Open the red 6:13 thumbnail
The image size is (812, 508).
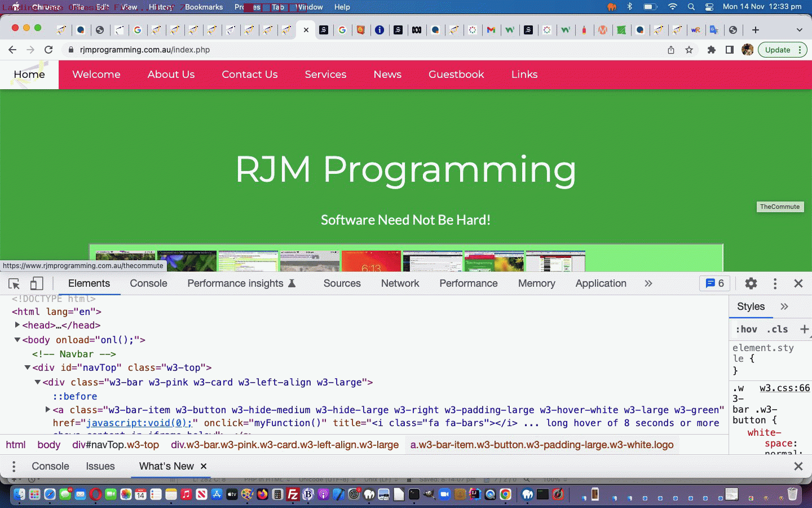[371, 261]
